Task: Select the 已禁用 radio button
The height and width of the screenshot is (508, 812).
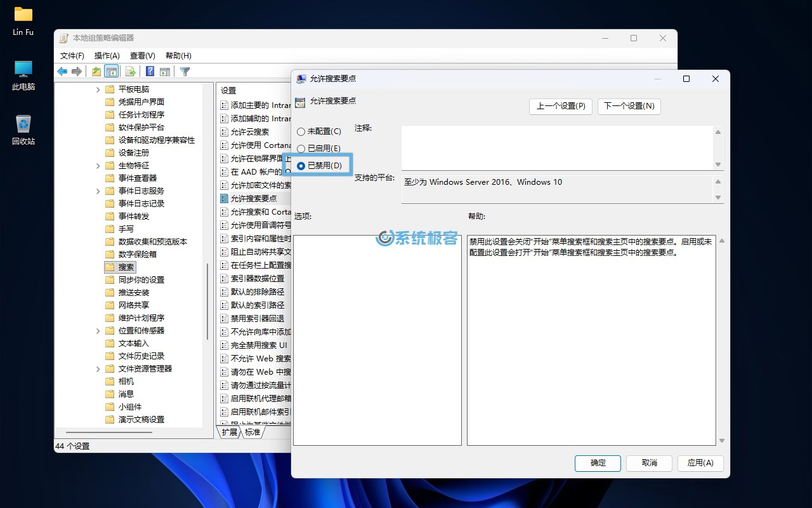Action: pyautogui.click(x=300, y=165)
